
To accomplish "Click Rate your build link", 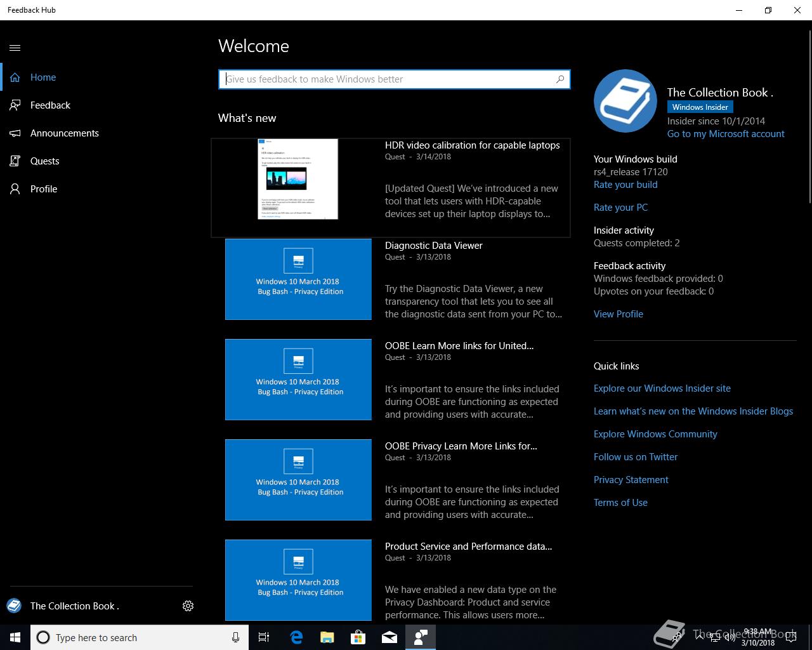I will point(625,185).
